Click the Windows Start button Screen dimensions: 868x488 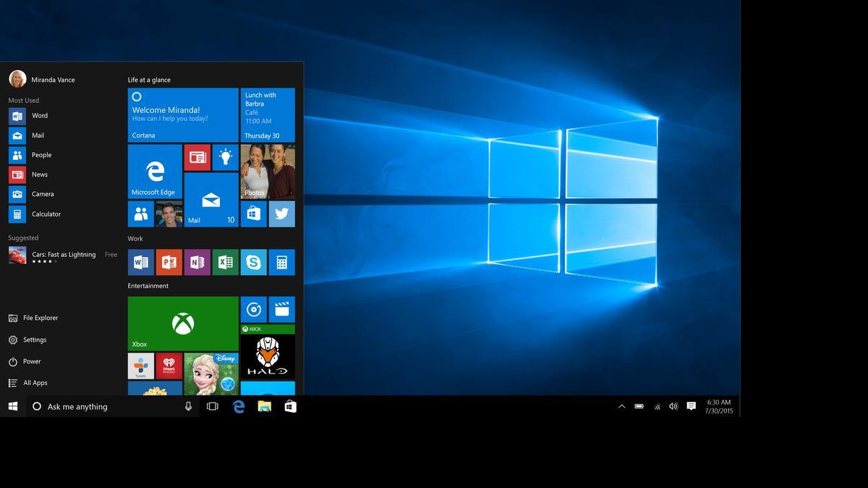tap(13, 406)
